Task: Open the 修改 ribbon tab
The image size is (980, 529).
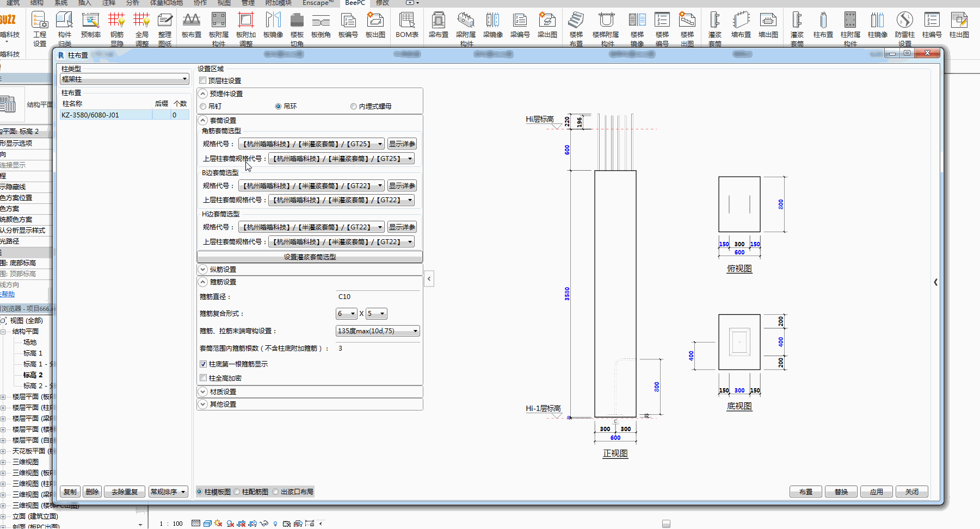Action: pos(383,3)
